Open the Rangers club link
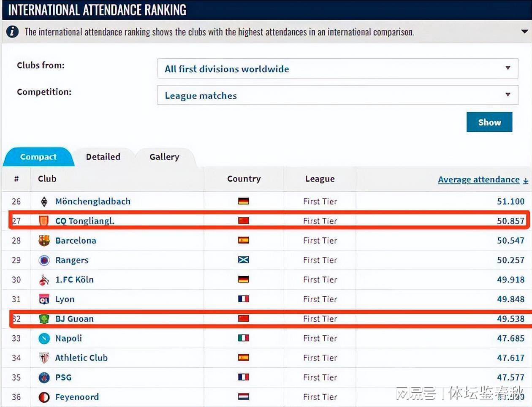The height and width of the screenshot is (407, 532). [x=72, y=260]
